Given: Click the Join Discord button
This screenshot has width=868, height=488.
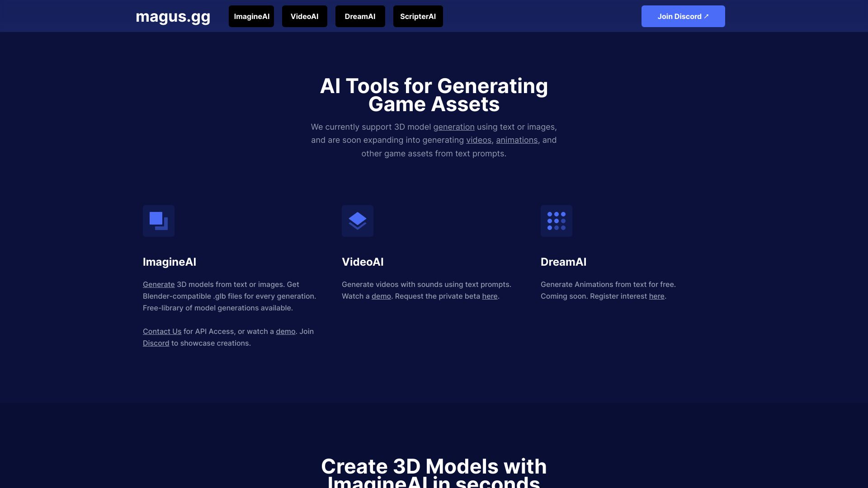Looking at the screenshot, I should (683, 16).
